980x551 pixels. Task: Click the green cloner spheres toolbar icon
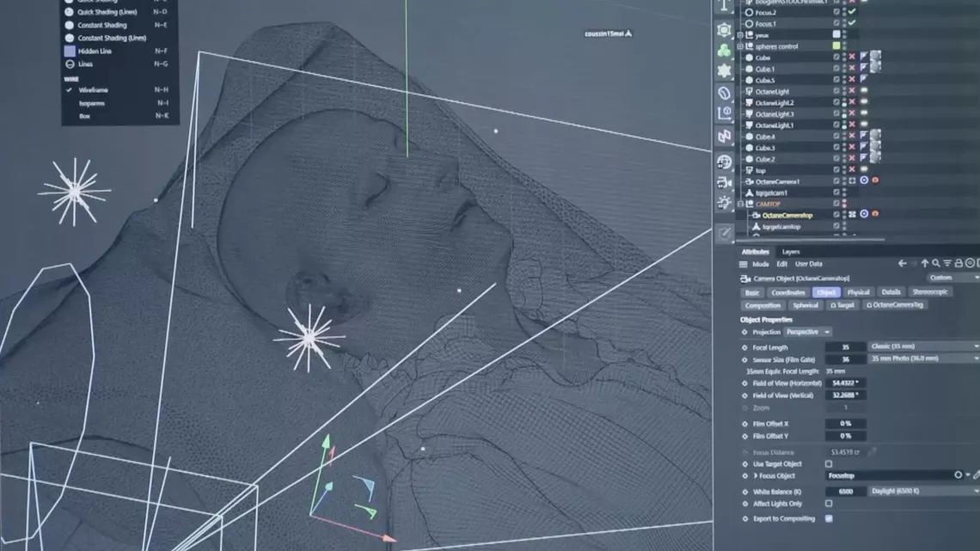coord(724,50)
